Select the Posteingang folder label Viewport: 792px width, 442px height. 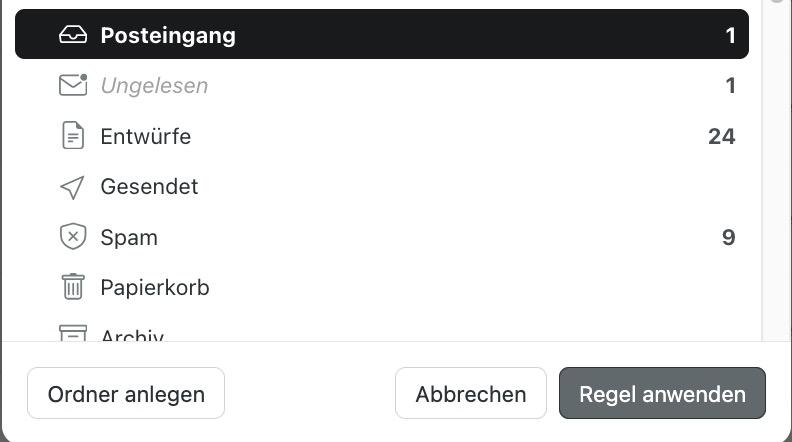coord(168,36)
